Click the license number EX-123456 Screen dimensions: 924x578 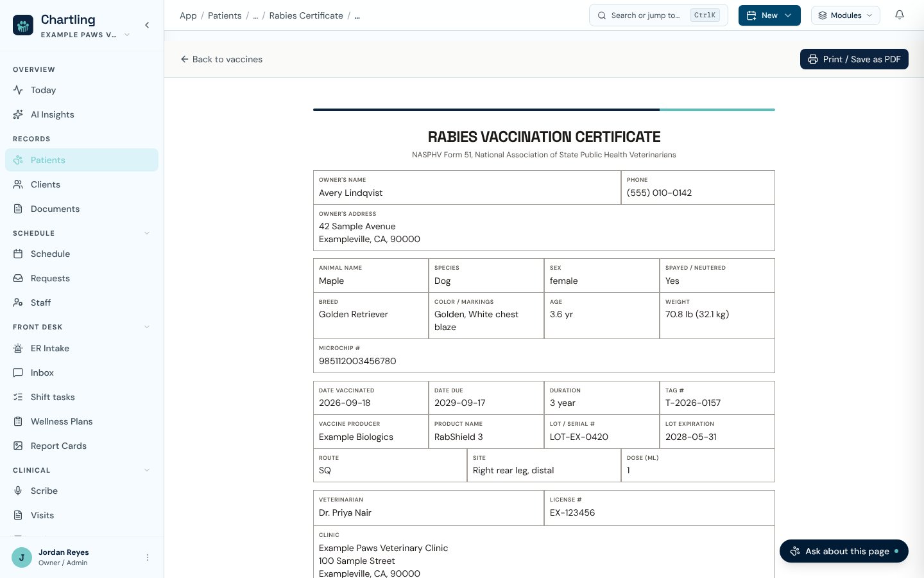point(572,512)
